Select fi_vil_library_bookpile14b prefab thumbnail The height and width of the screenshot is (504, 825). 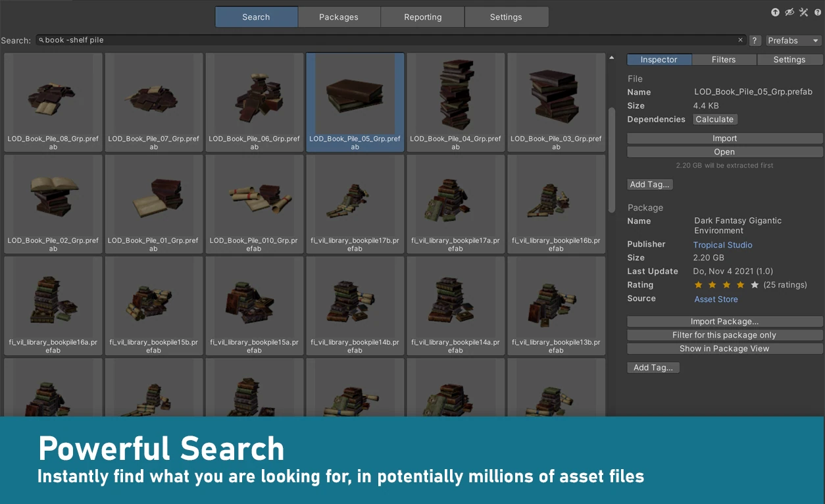point(355,307)
